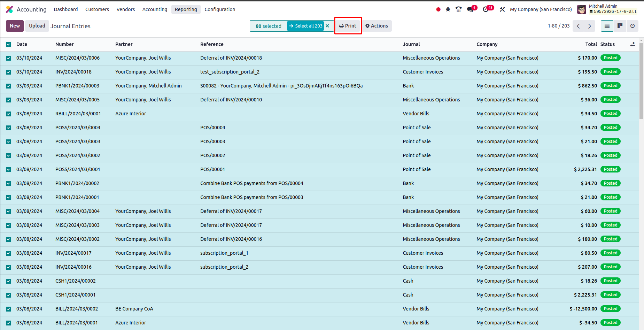Uncheck the INV/2024/00016 row checkbox
644x330 pixels.
[x=8, y=267]
